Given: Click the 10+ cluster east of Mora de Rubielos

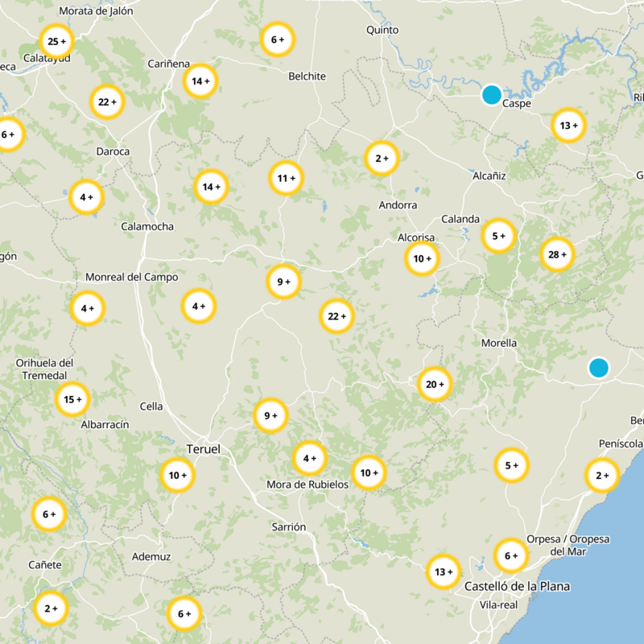Looking at the screenshot, I should click(369, 473).
